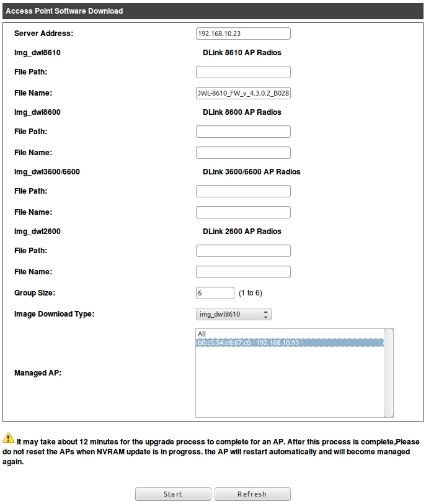Click the File Name field under Img_dwl2600
This screenshot has height=504, width=426.
tap(243, 272)
